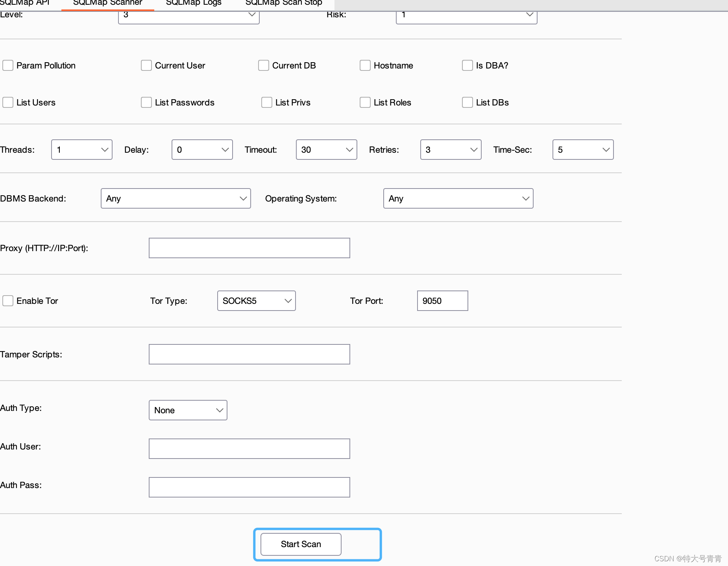728x566 pixels.
Task: Open the Retries dropdown
Action: click(451, 150)
